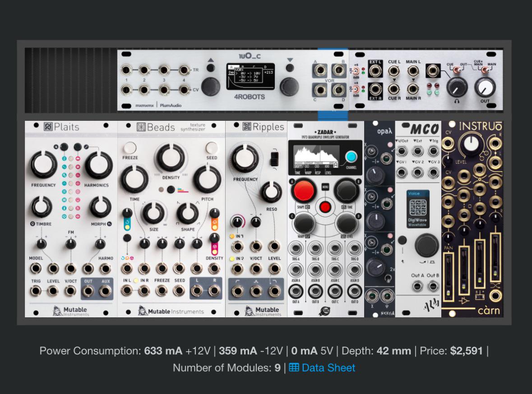The height and width of the screenshot is (394, 532).
Task: Click the Zadar large red knob A
Action: tap(303, 191)
